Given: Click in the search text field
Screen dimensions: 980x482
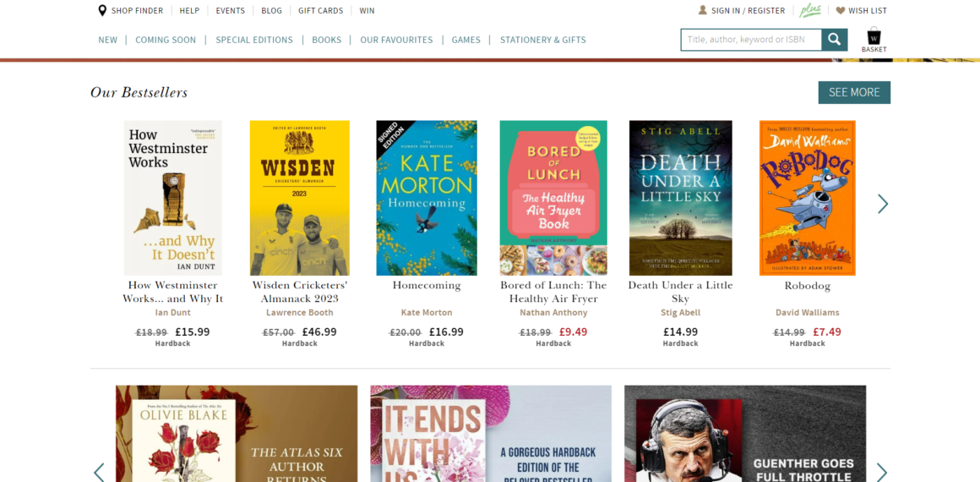Looking at the screenshot, I should (750, 40).
